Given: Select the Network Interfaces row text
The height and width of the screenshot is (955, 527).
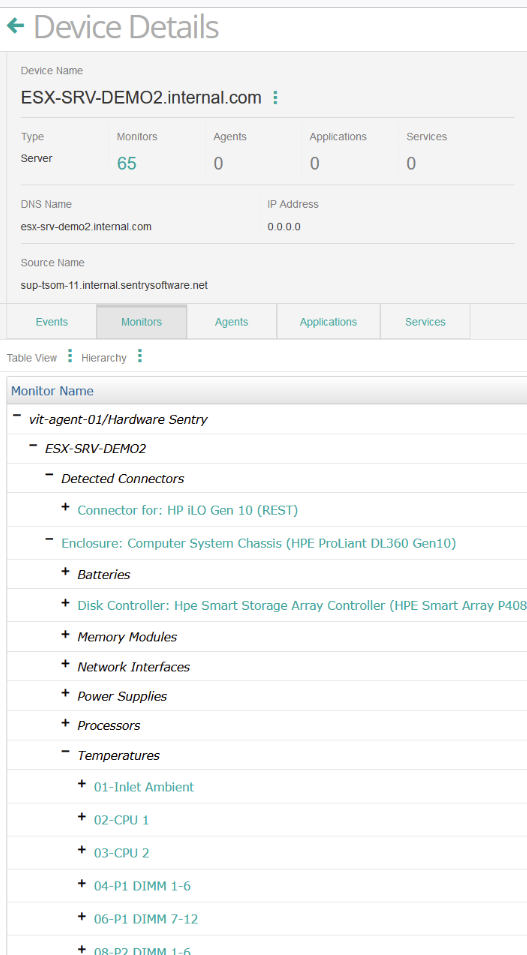Looking at the screenshot, I should (133, 667).
